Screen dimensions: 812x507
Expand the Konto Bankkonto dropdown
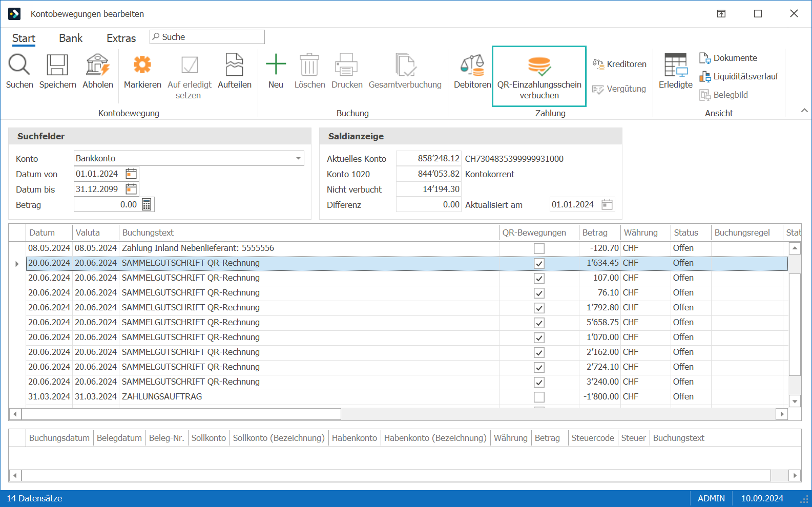click(298, 159)
